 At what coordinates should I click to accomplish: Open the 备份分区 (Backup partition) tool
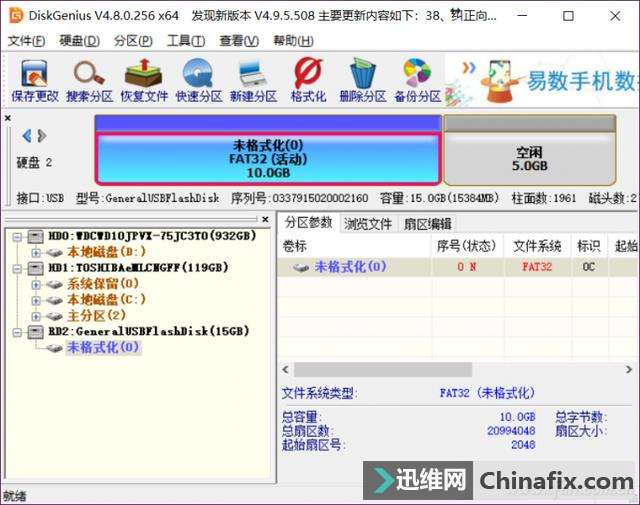point(417,80)
